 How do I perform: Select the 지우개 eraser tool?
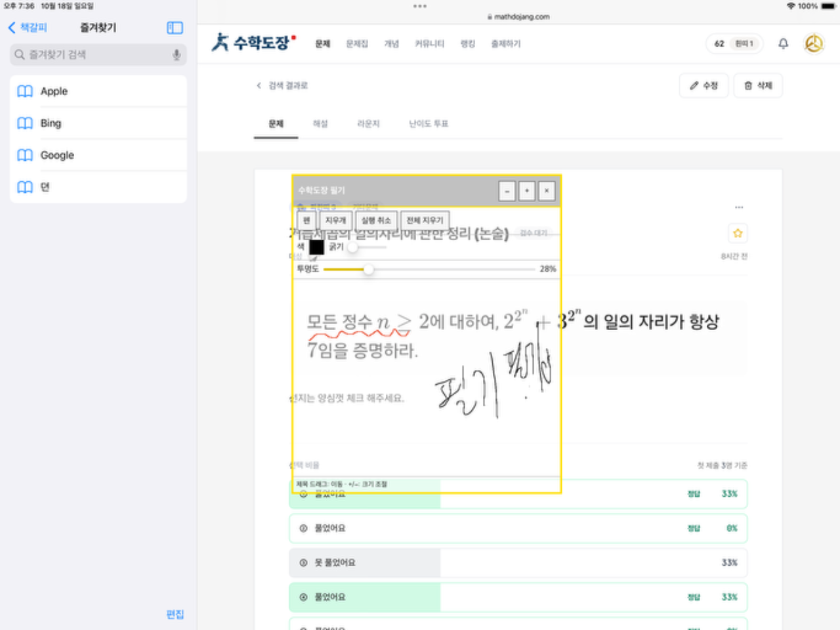click(x=335, y=220)
